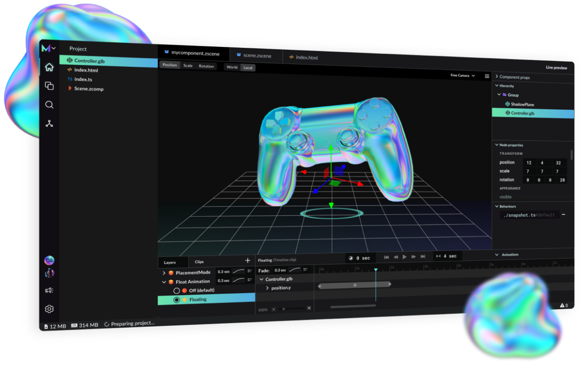This screenshot has height=370, width=588.
Task: Click the megaphone icon near the bottom sidebar
Action: click(49, 290)
